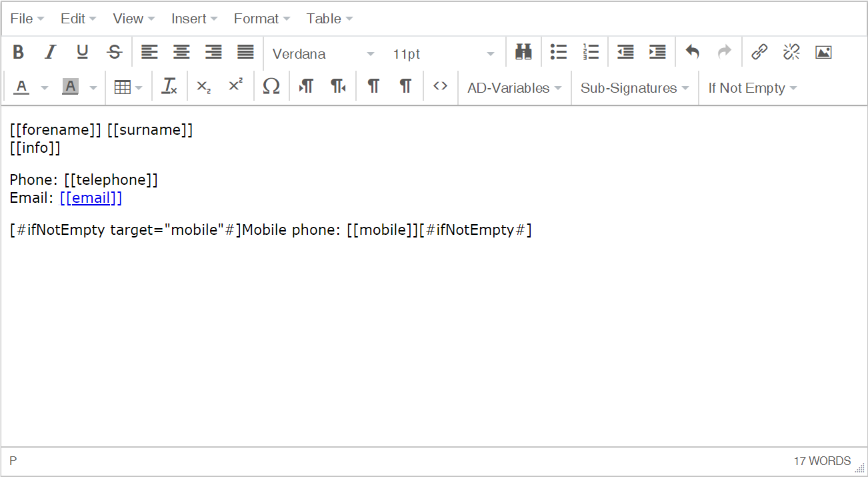This screenshot has width=868, height=477.
Task: Open the Table menu
Action: (x=329, y=19)
